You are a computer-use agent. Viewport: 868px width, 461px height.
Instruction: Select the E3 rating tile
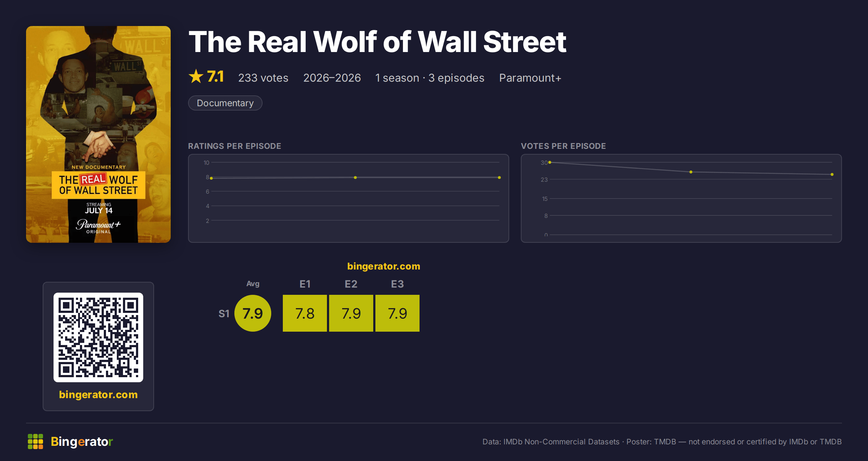(x=397, y=313)
